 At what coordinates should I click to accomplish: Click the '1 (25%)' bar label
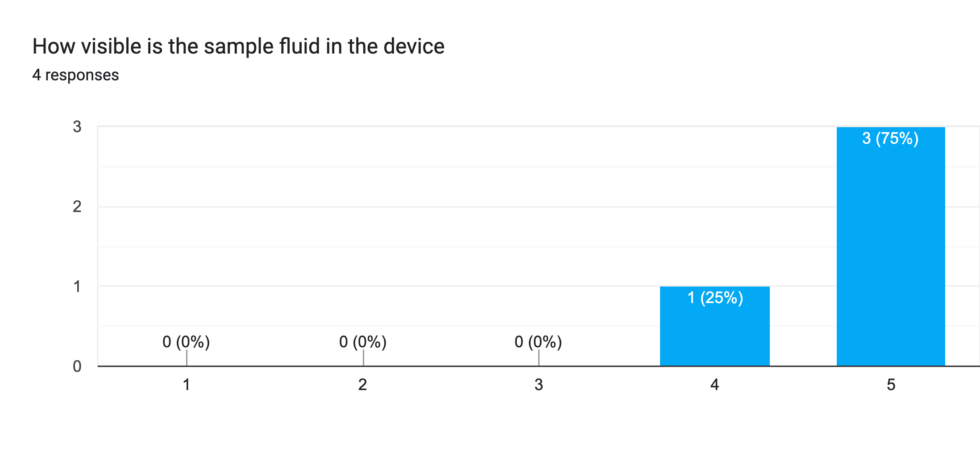[715, 298]
